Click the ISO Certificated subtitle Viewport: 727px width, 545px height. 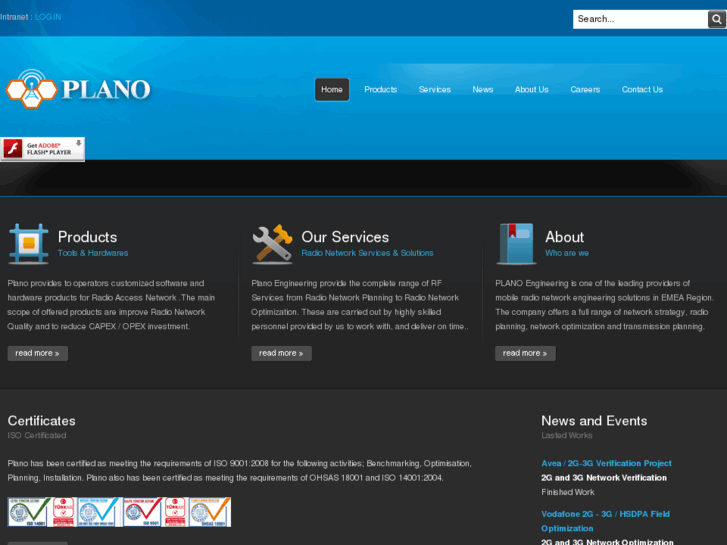(x=37, y=436)
